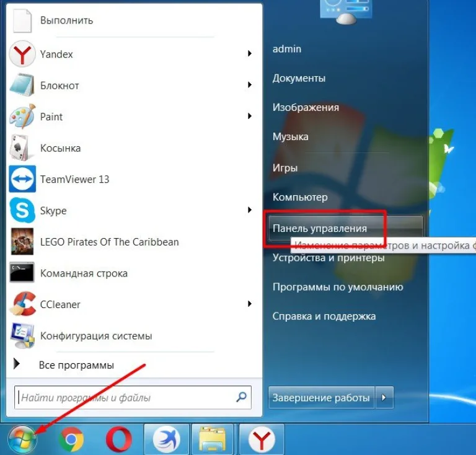Expand the CCleaner jump list arrow
The width and height of the screenshot is (476, 455).
(250, 304)
